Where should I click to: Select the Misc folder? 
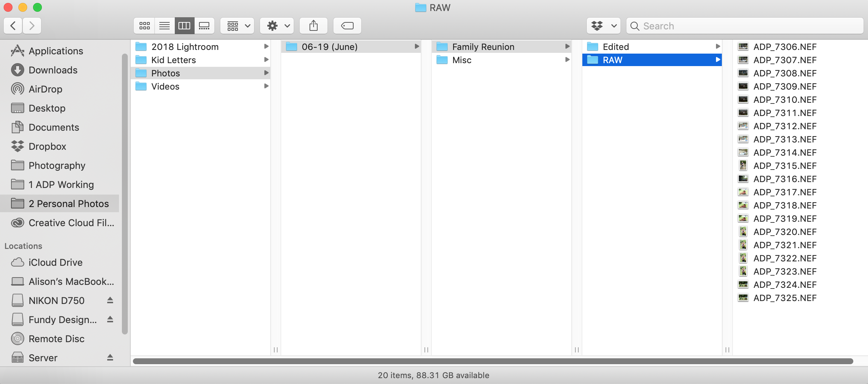[x=502, y=60]
